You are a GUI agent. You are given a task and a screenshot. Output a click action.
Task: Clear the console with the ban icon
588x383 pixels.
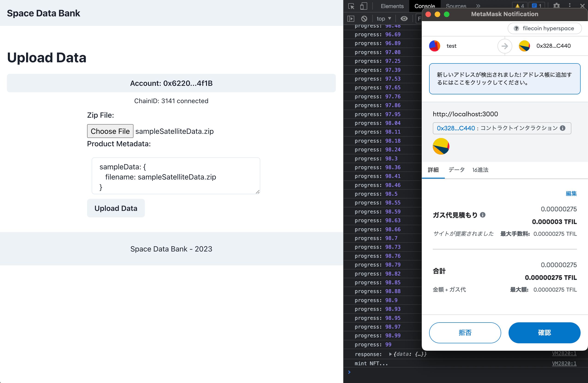coord(364,18)
